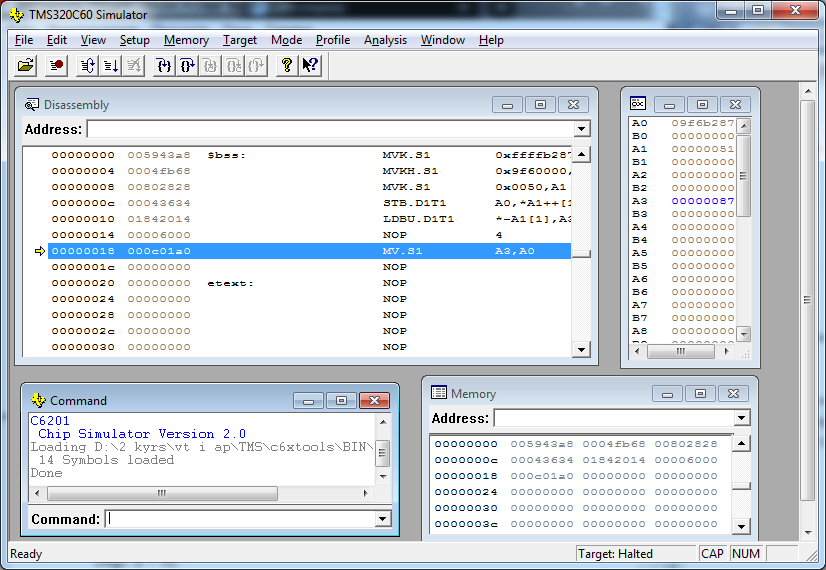Click the Disassembly scroll-down arrow

pos(581,349)
